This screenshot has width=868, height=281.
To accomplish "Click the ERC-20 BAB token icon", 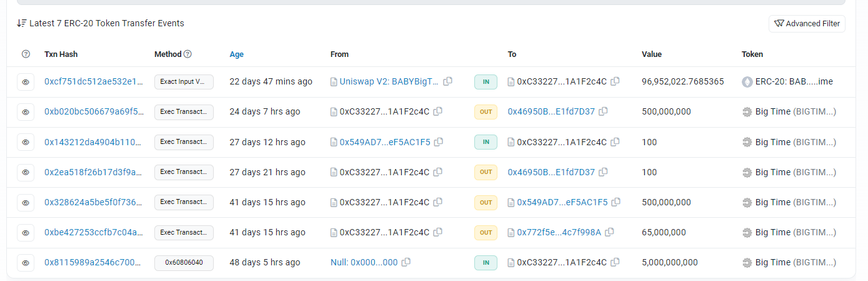I will 747,82.
